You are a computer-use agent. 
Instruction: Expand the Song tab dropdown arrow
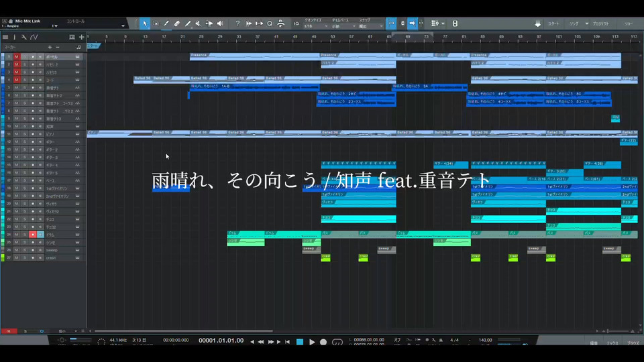point(586,24)
